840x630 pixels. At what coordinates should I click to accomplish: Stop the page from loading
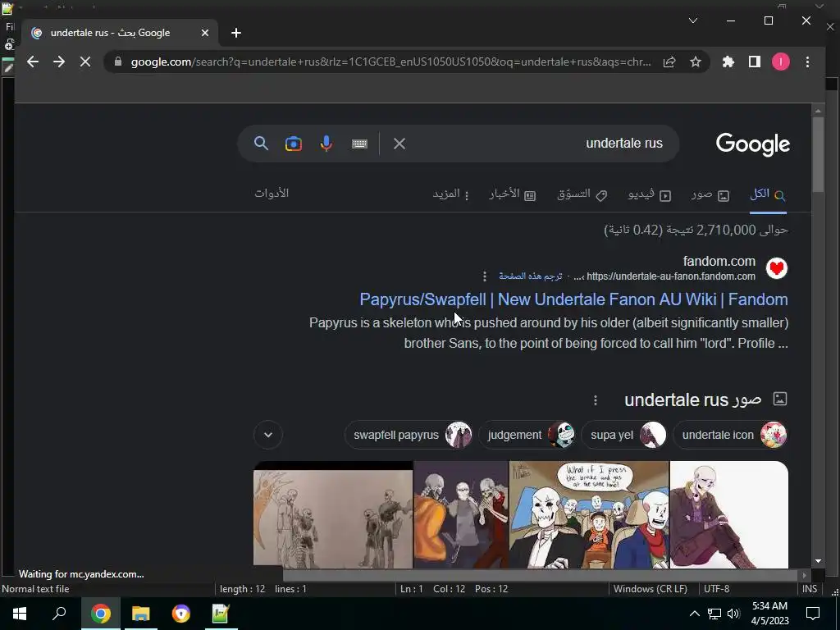tap(85, 62)
